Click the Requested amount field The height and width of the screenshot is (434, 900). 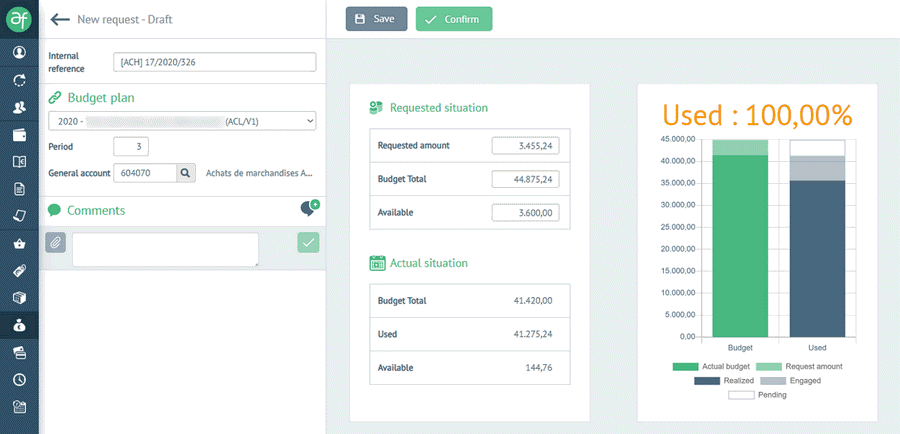[x=525, y=146]
